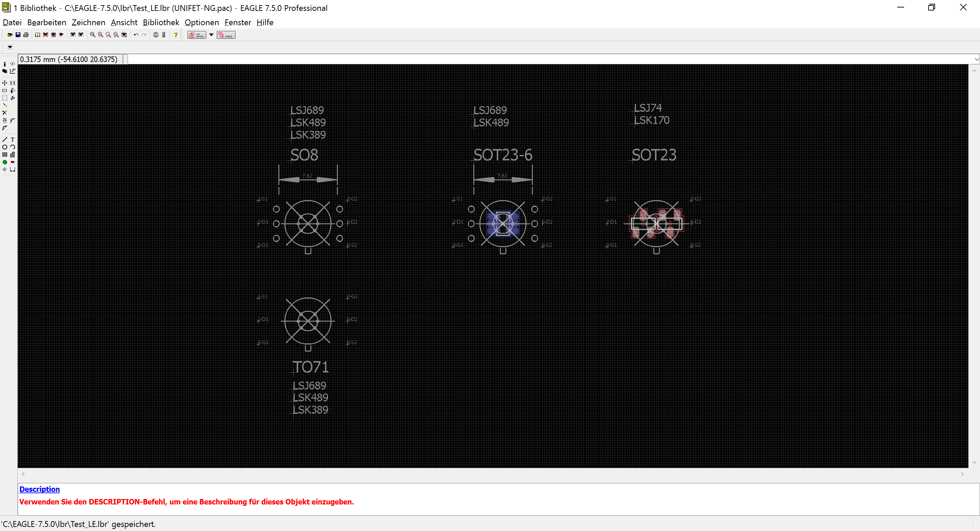Select the Rotate tool
The width and height of the screenshot is (980, 531).
13,91
